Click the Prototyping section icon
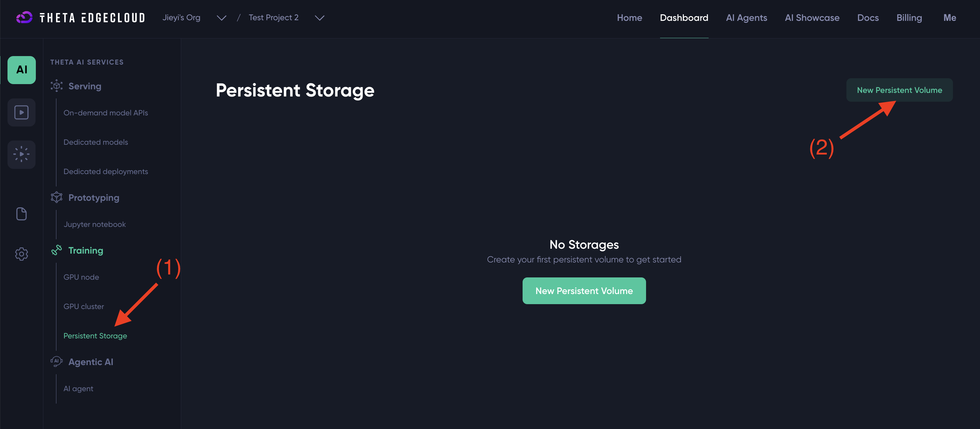This screenshot has width=980, height=429. pos(57,197)
